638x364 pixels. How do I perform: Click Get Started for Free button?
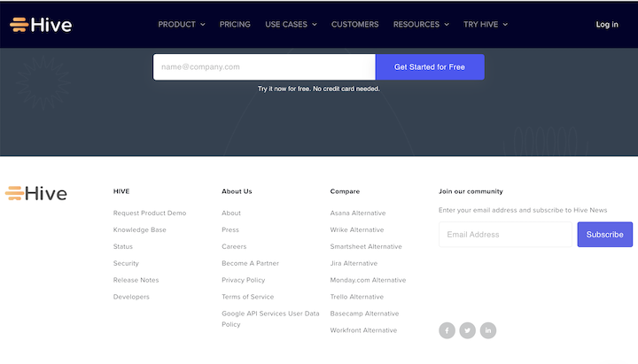tap(430, 67)
